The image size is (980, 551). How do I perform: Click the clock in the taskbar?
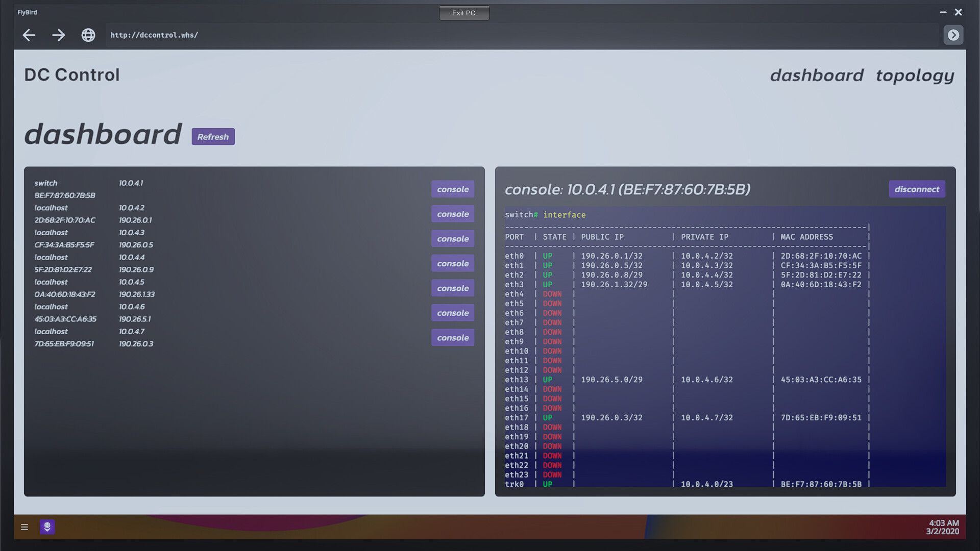click(943, 525)
